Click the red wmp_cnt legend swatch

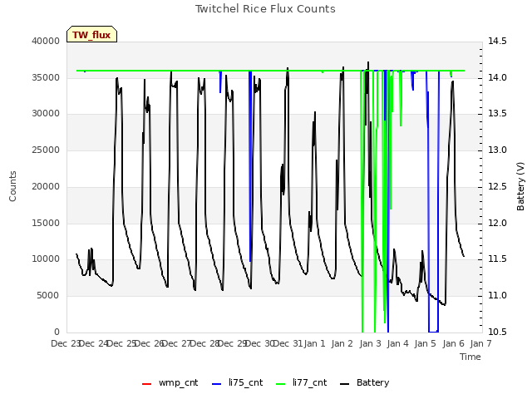coord(146,384)
